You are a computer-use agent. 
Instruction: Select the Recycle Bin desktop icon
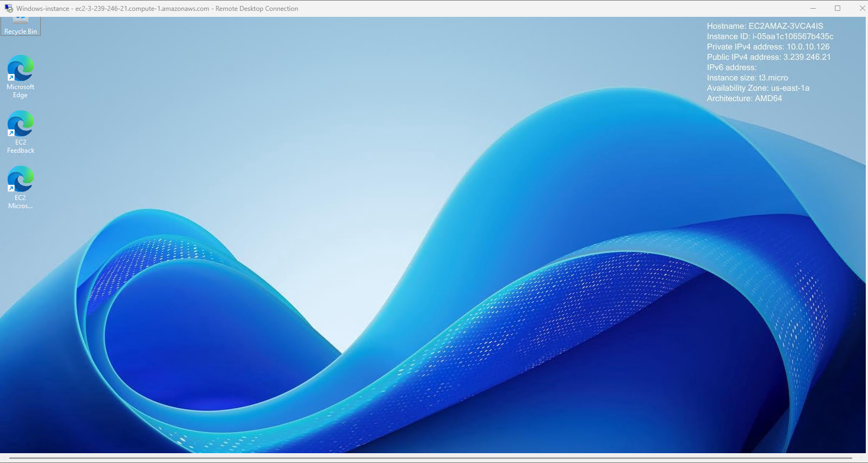[21, 26]
